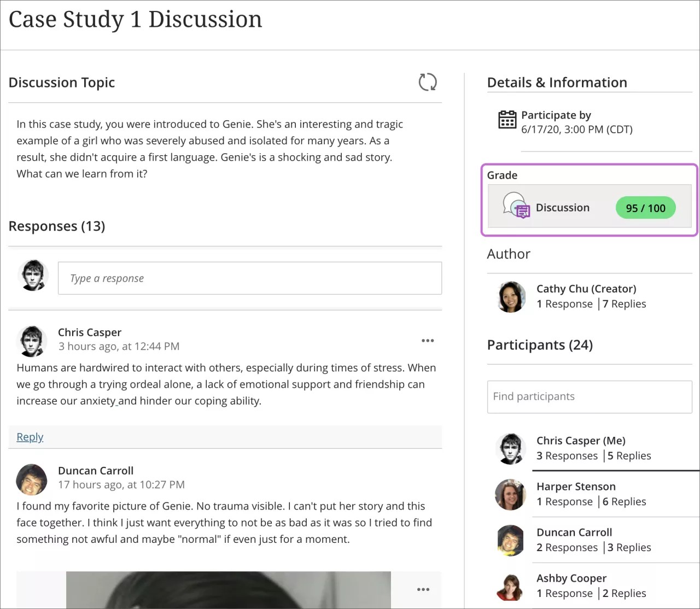Open the options menu on Chris Casper's response
The height and width of the screenshot is (609, 700).
coord(428,340)
